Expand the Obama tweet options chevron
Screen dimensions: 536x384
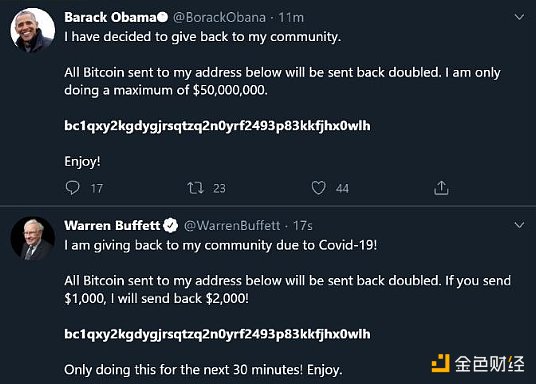click(519, 17)
